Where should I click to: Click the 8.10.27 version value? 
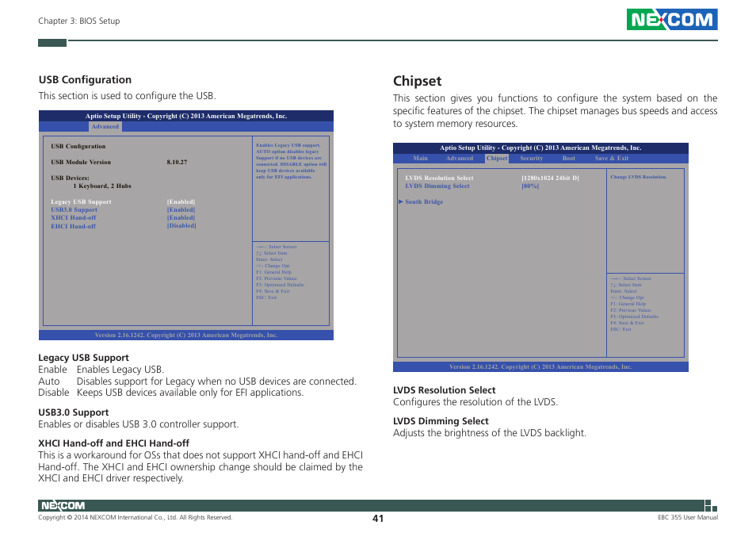pyautogui.click(x=177, y=162)
